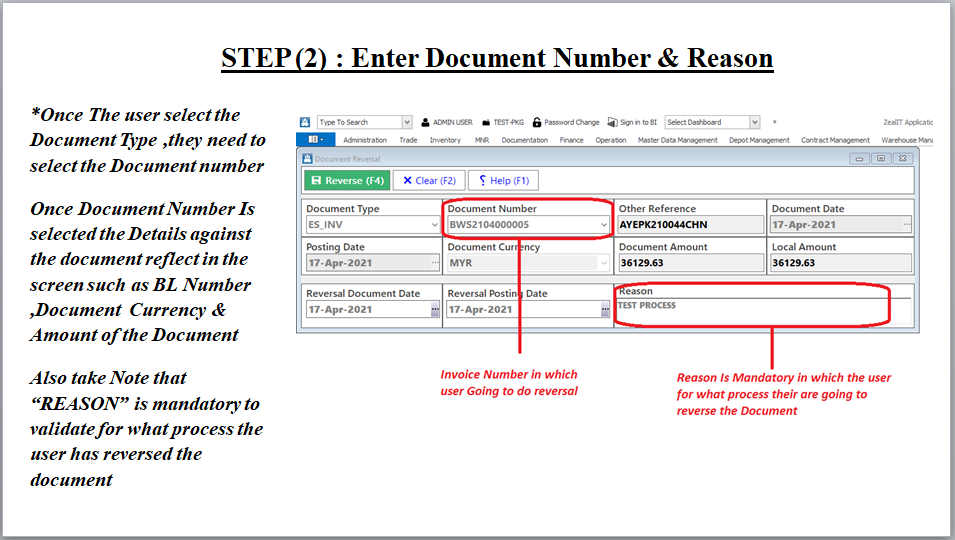The image size is (955, 540).
Task: Click the Help (F1) button
Action: [504, 181]
